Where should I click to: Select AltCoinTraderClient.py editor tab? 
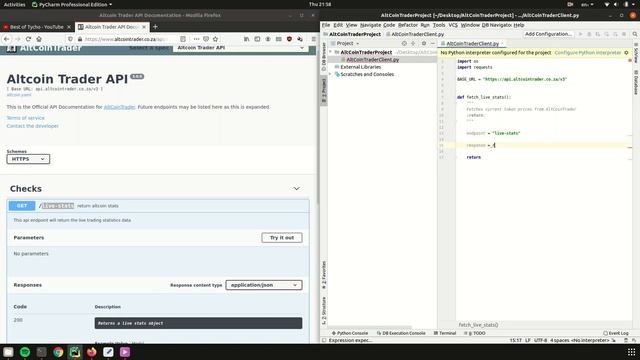pos(472,43)
